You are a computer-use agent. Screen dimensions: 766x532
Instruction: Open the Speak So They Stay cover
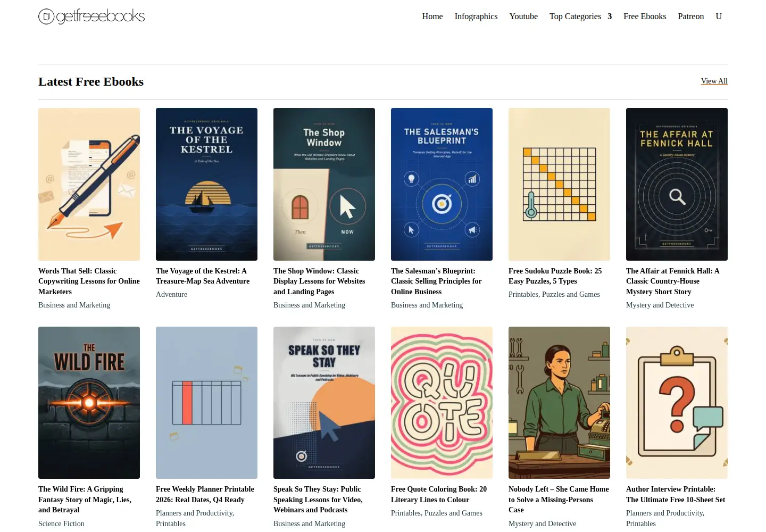click(x=324, y=403)
